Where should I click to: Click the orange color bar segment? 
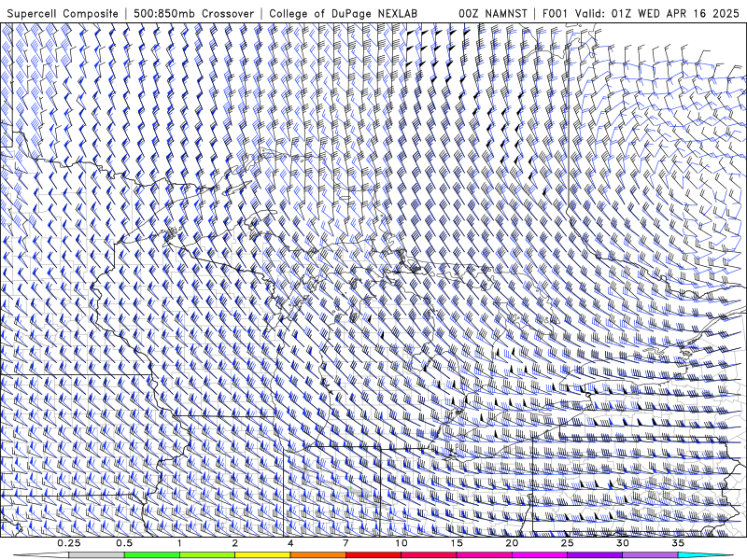coord(318,555)
